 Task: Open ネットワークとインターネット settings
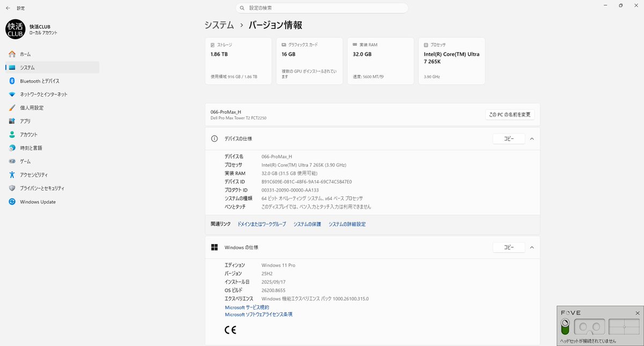pos(52,94)
